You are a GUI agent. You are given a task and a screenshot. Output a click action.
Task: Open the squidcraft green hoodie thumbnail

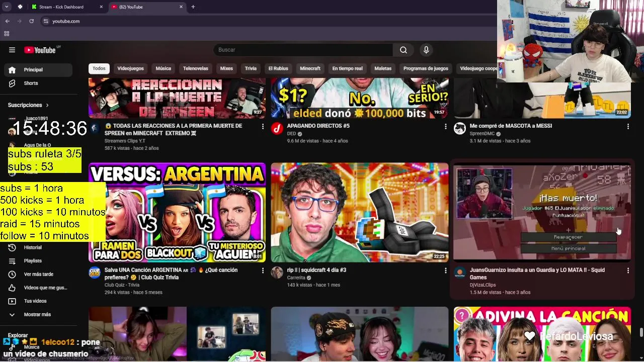click(x=359, y=212)
